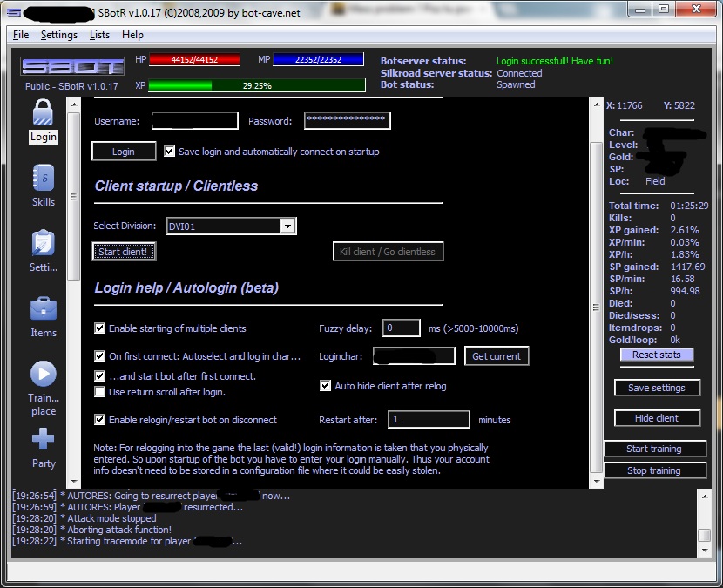Click sidebar scrollbar down arrow
The width and height of the screenshot is (723, 588).
point(74,482)
